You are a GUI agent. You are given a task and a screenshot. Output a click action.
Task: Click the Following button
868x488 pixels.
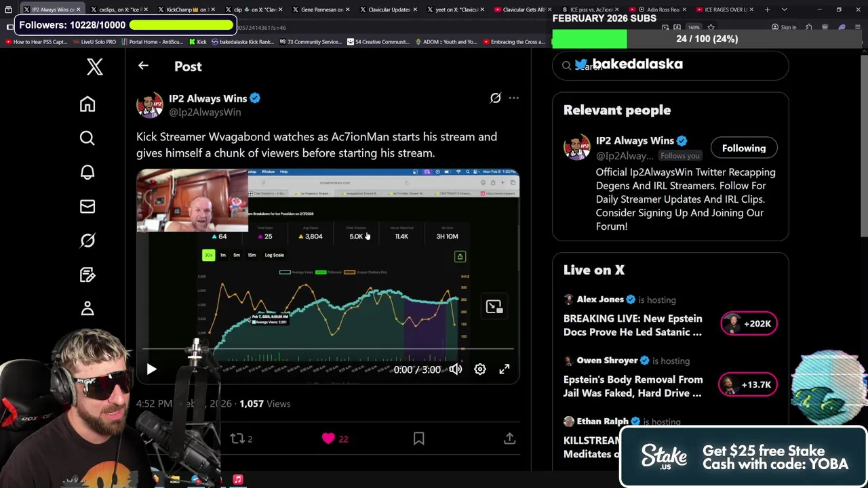pos(744,148)
